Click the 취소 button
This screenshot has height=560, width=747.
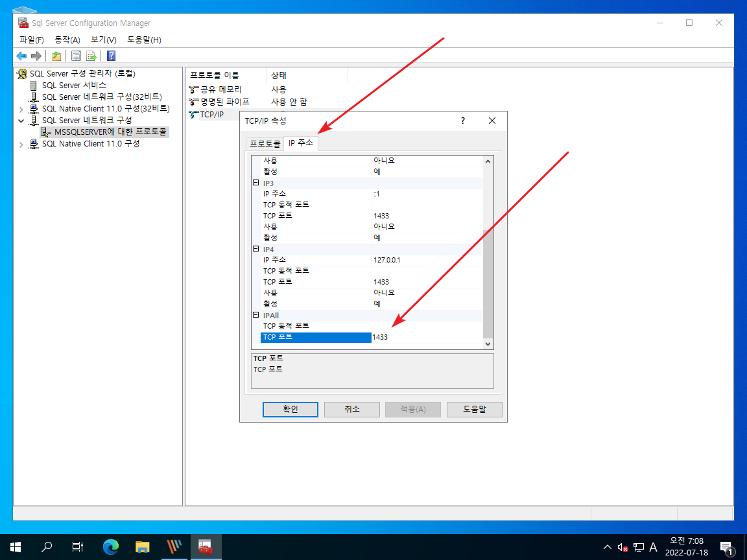(x=351, y=410)
